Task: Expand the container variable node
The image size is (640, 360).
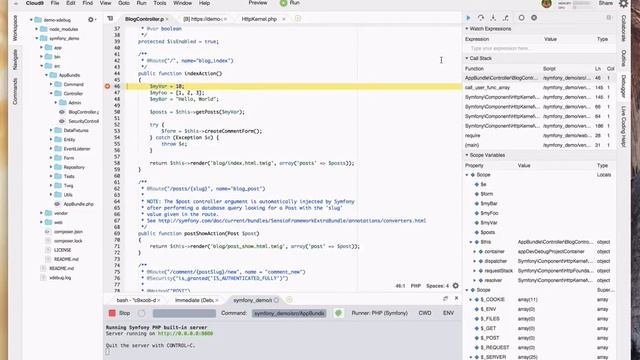Action: 475,251
